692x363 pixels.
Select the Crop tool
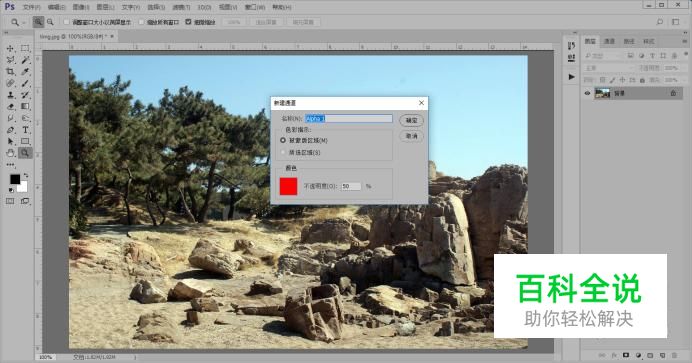coord(11,71)
